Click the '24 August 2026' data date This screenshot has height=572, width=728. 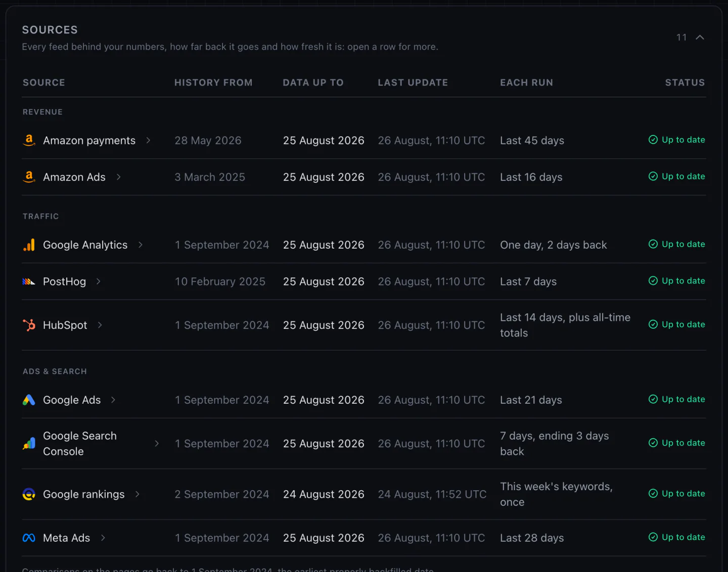point(324,494)
